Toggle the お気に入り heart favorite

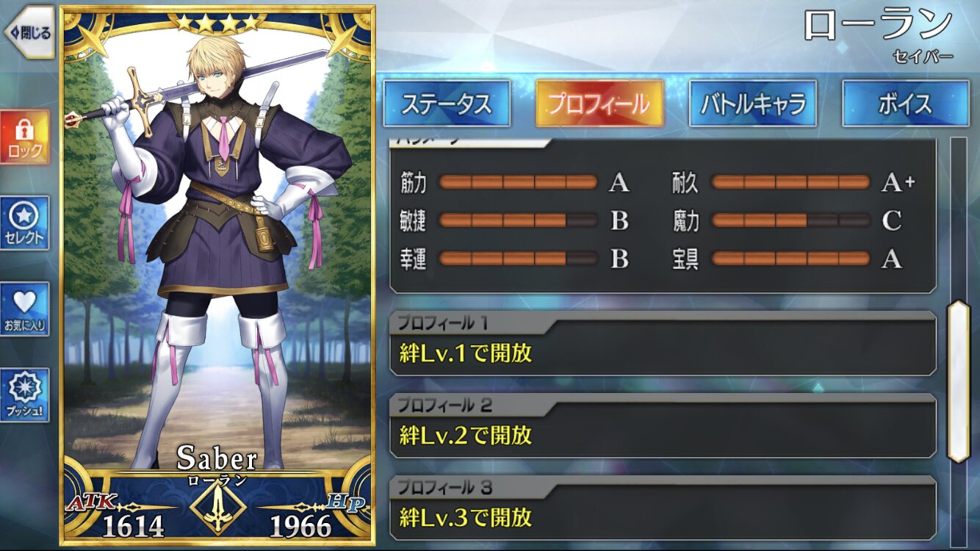point(25,309)
